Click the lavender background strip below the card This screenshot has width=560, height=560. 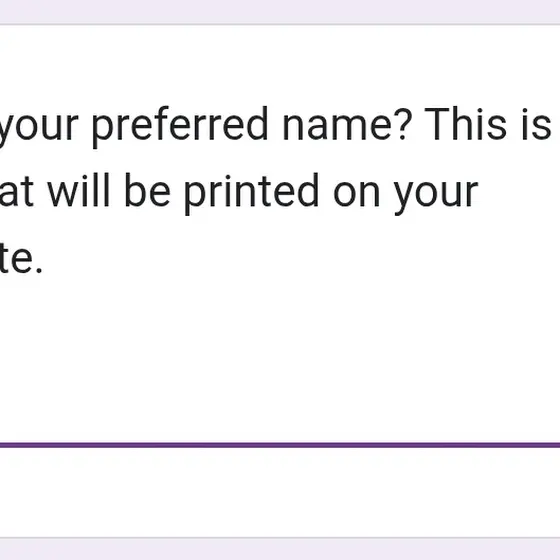point(280,549)
